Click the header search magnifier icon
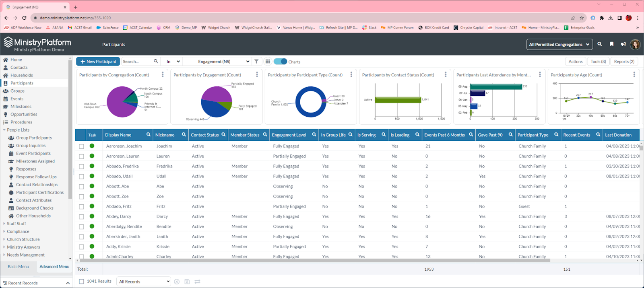Image resolution: width=644 pixels, height=288 pixels. (x=600, y=44)
